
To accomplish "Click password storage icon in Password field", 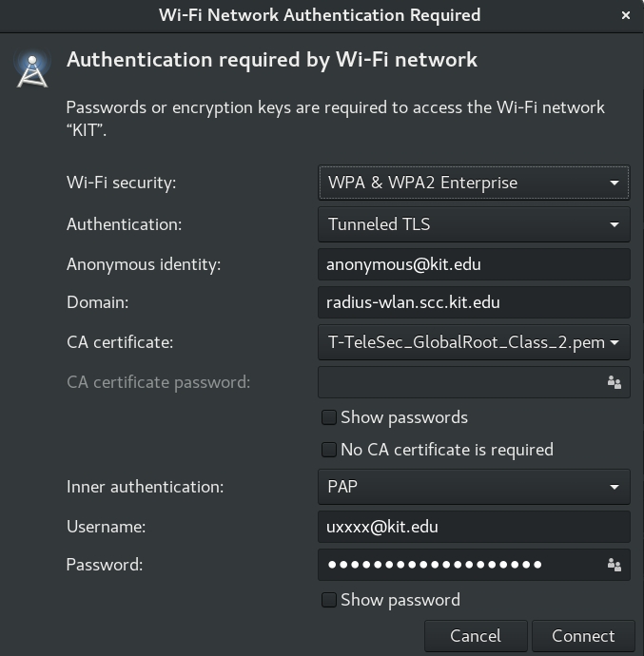I will point(614,566).
